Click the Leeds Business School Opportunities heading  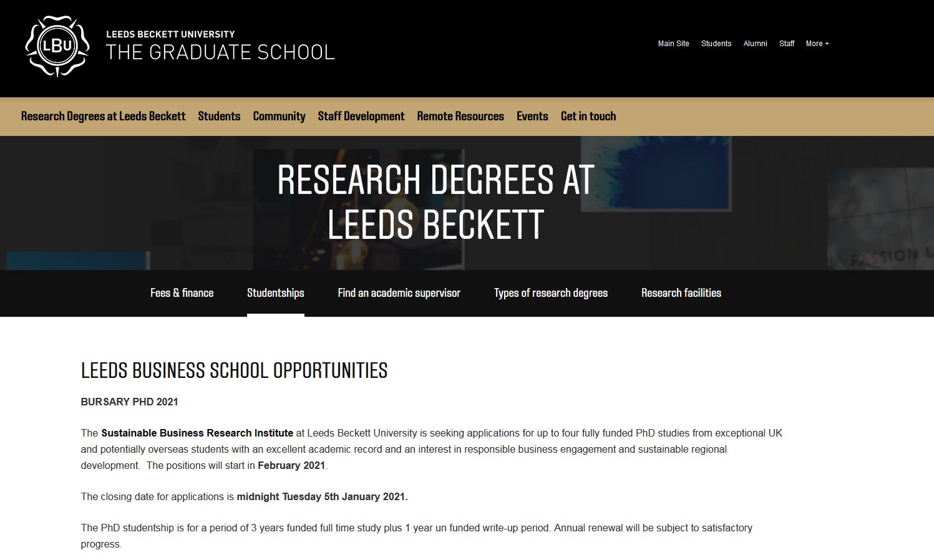234,370
